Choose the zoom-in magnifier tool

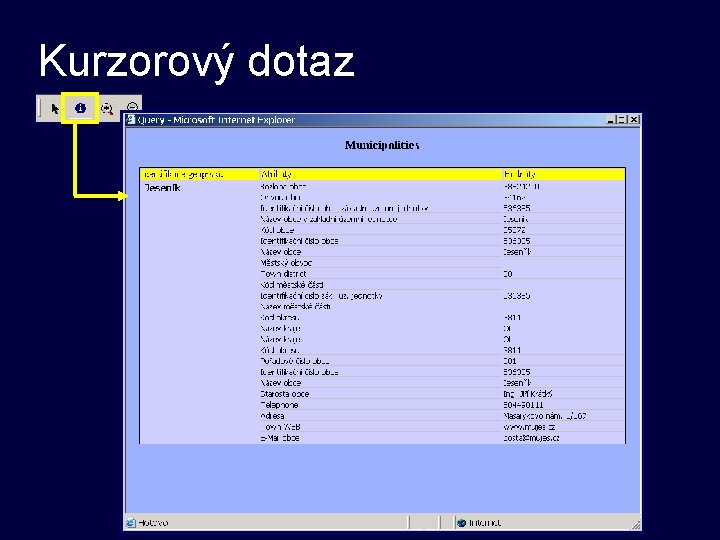tap(107, 109)
